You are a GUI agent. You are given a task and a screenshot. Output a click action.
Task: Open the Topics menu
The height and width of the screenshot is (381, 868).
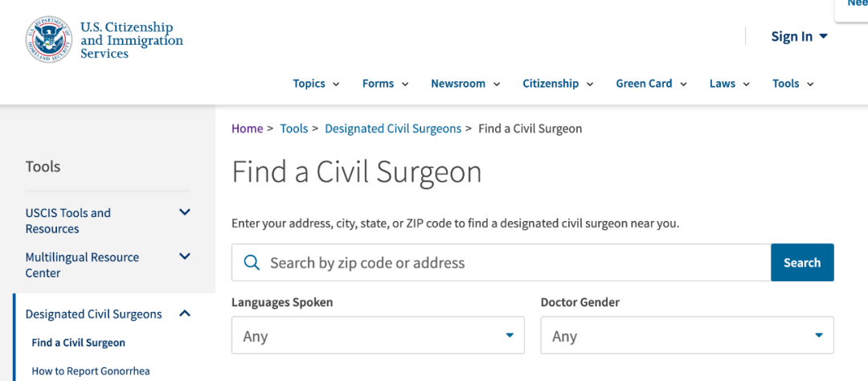[x=316, y=84]
